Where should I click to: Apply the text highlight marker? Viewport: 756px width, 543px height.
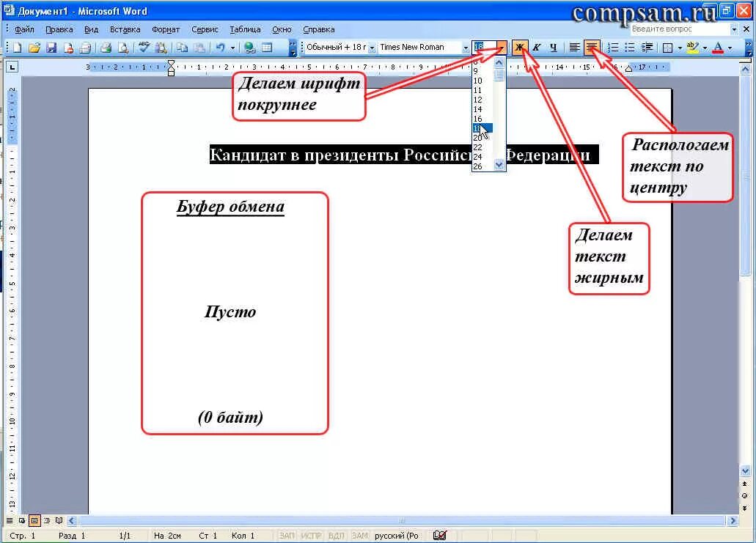pos(692,47)
